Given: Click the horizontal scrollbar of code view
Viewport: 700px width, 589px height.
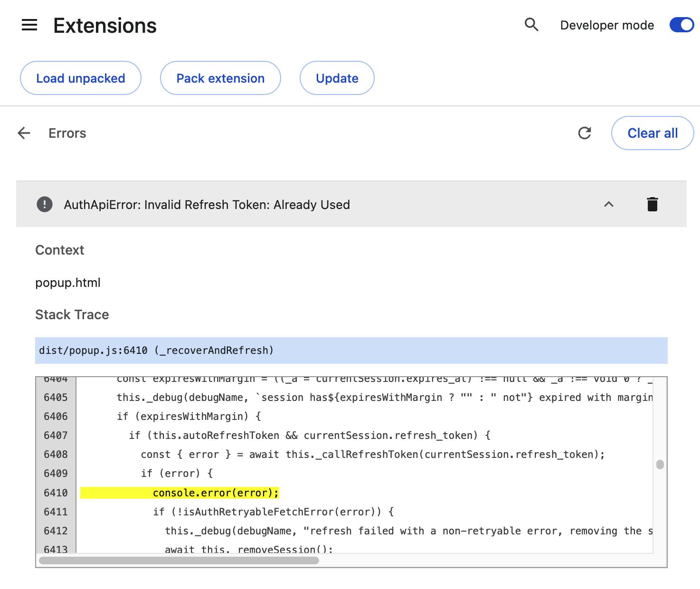Looking at the screenshot, I should (179, 560).
